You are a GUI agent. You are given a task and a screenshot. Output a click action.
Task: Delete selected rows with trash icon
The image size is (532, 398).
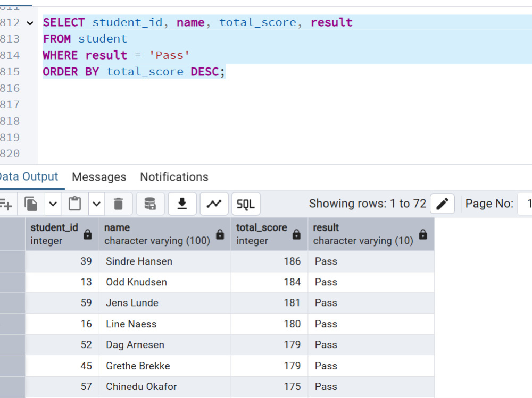(118, 204)
